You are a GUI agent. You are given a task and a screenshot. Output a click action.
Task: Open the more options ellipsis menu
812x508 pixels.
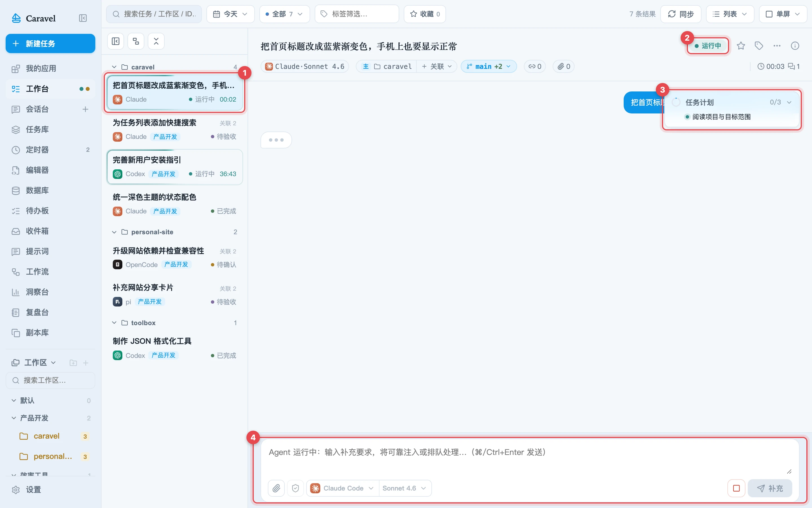(x=777, y=46)
